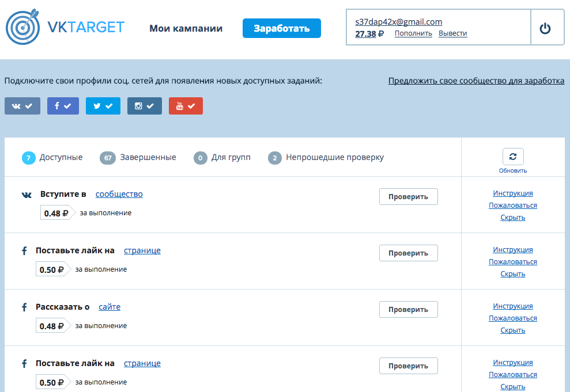Click Проверить for Вступите в сообщество
This screenshot has height=392, width=570.
[x=408, y=197]
